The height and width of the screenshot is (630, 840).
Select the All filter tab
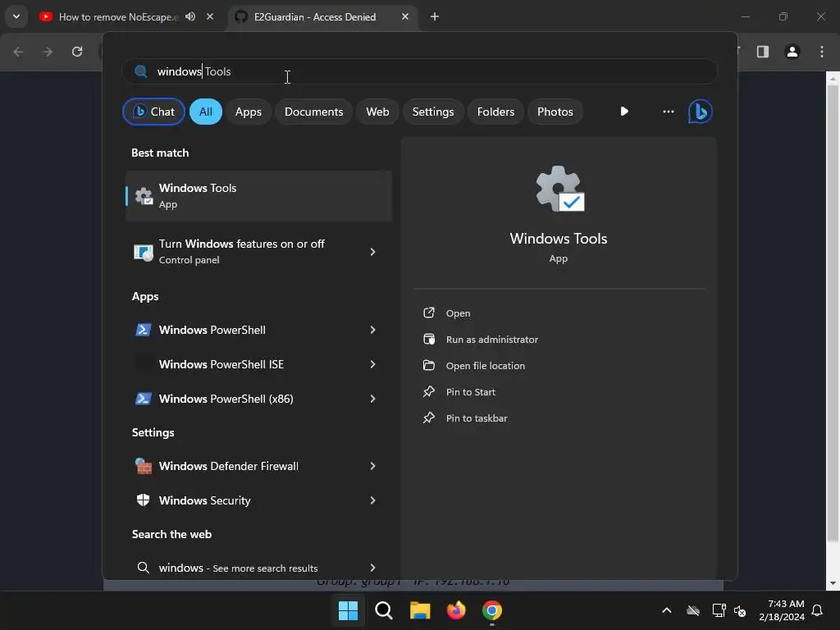coord(206,112)
